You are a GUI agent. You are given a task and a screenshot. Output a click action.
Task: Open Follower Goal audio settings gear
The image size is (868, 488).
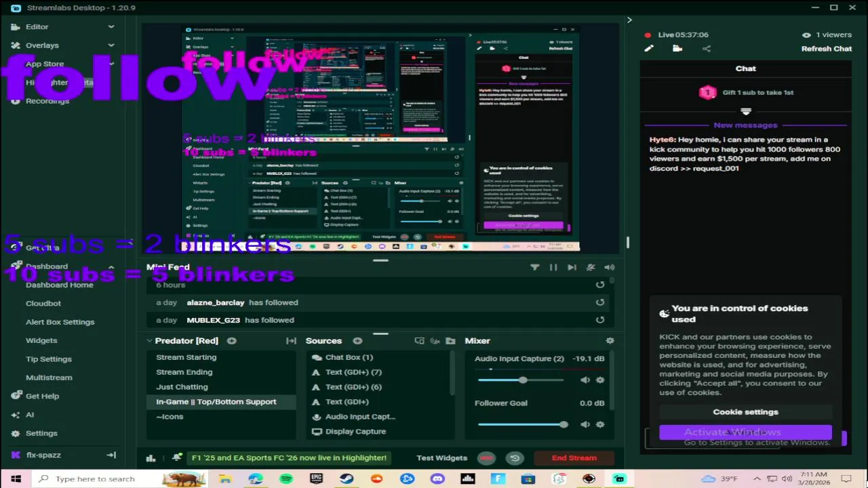(x=599, y=424)
